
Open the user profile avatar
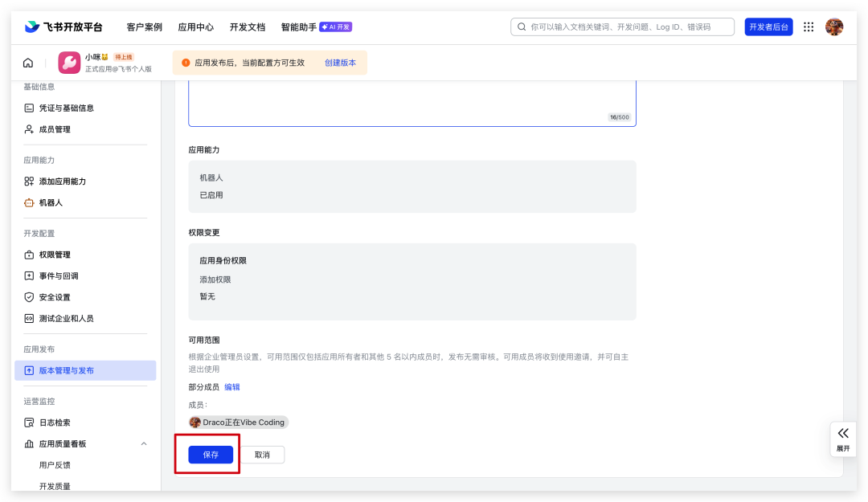834,27
